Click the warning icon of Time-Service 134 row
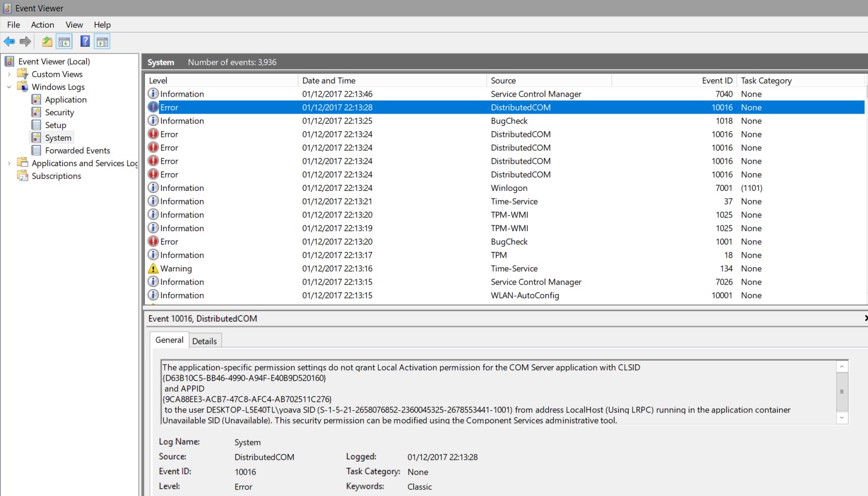Screen dimensions: 868x496 (153, 268)
